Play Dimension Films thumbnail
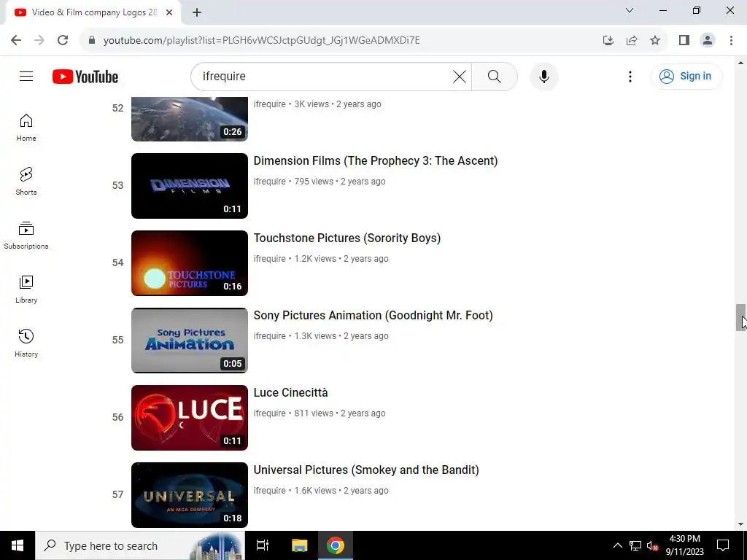 pos(190,186)
